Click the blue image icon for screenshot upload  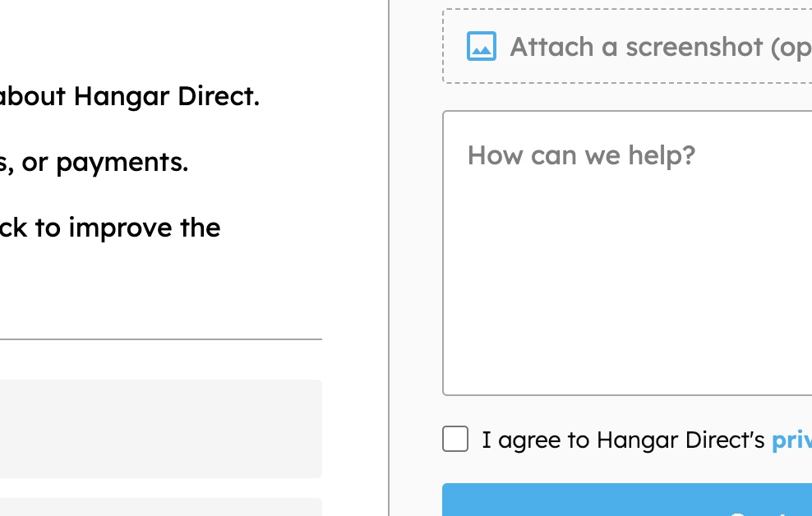pos(482,46)
